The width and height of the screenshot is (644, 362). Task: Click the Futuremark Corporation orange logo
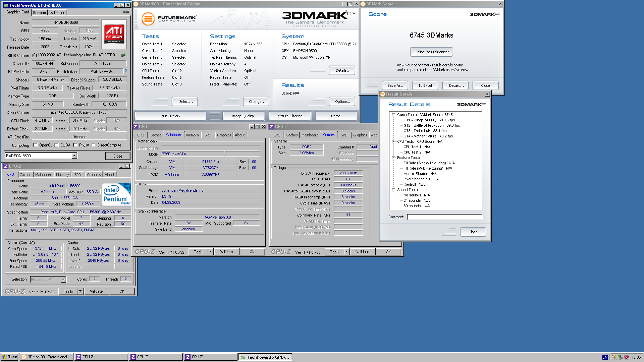tap(148, 19)
